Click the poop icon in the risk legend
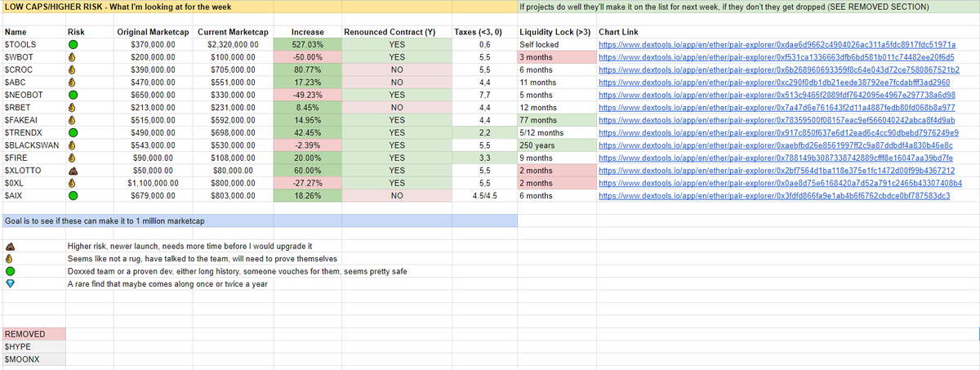 pos(10,246)
